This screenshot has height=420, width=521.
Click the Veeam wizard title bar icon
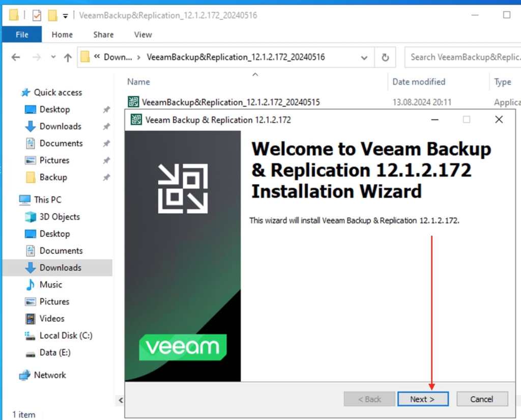136,120
